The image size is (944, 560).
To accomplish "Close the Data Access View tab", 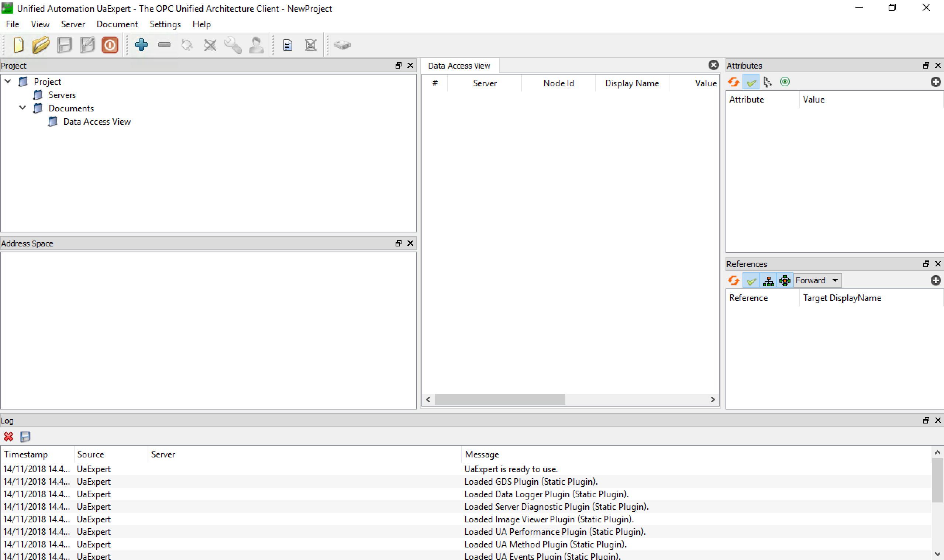I will point(713,65).
